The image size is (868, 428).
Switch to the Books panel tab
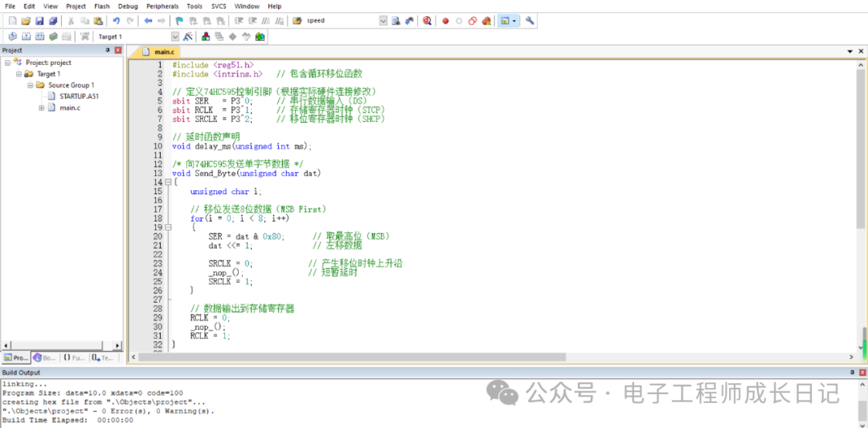pyautogui.click(x=45, y=358)
